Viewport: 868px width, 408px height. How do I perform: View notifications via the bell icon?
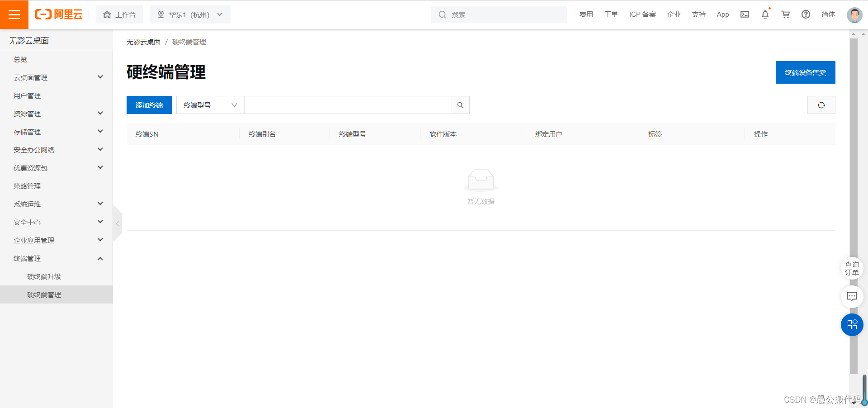click(765, 14)
